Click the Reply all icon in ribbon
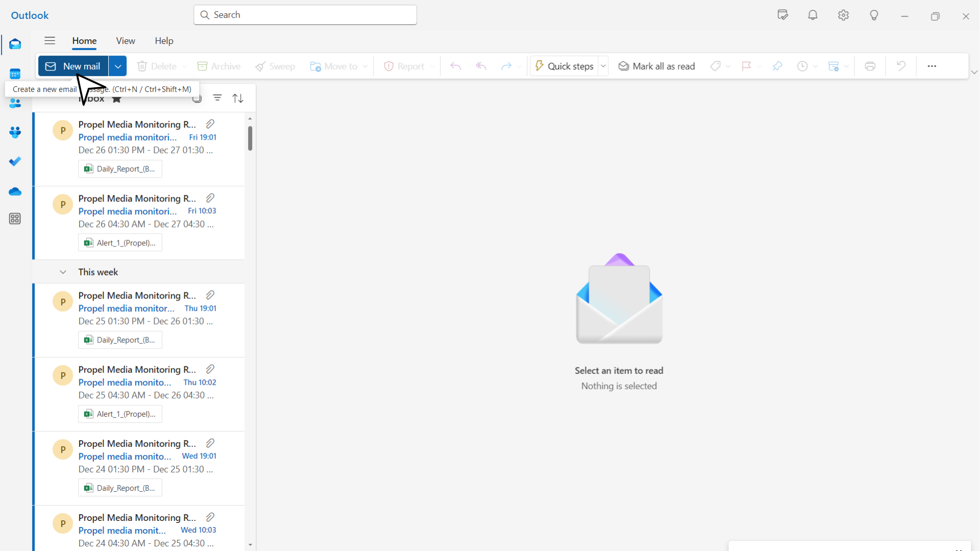The image size is (980, 551). [481, 66]
